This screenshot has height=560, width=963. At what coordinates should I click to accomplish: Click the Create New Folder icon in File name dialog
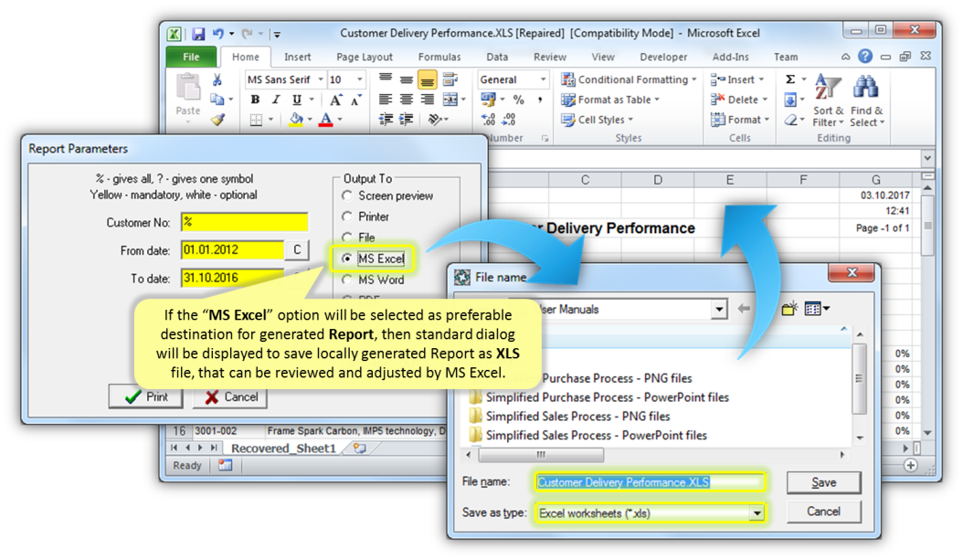click(789, 308)
